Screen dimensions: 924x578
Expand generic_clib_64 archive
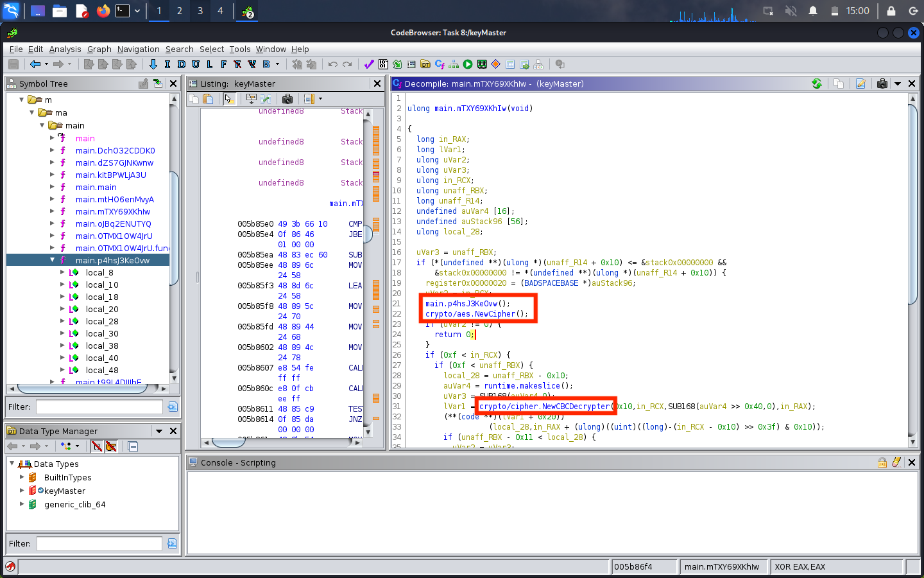(x=22, y=504)
